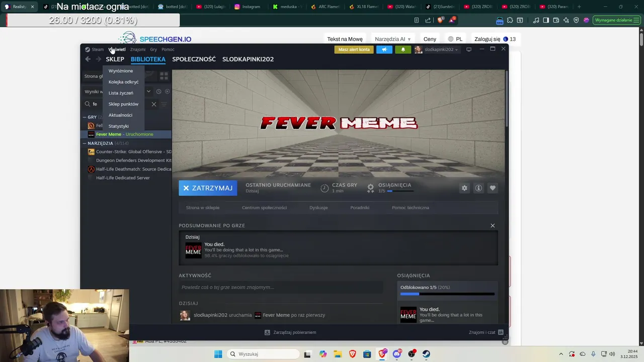Stop the game with ZATRZYMAJ

(208, 188)
